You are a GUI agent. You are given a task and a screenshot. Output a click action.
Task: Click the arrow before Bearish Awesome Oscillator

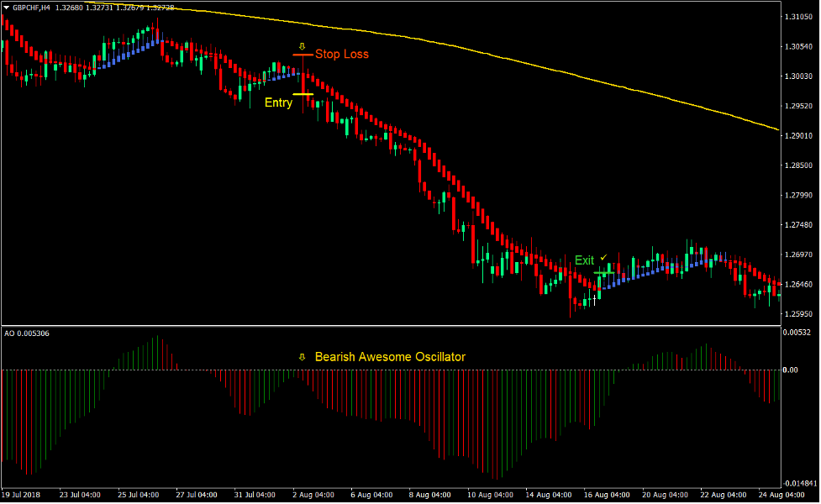[x=301, y=356]
